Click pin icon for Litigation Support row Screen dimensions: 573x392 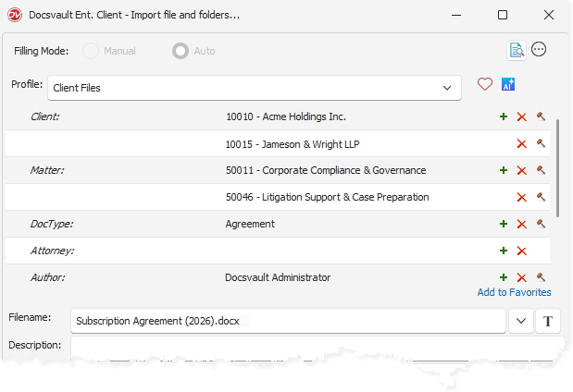tap(541, 197)
